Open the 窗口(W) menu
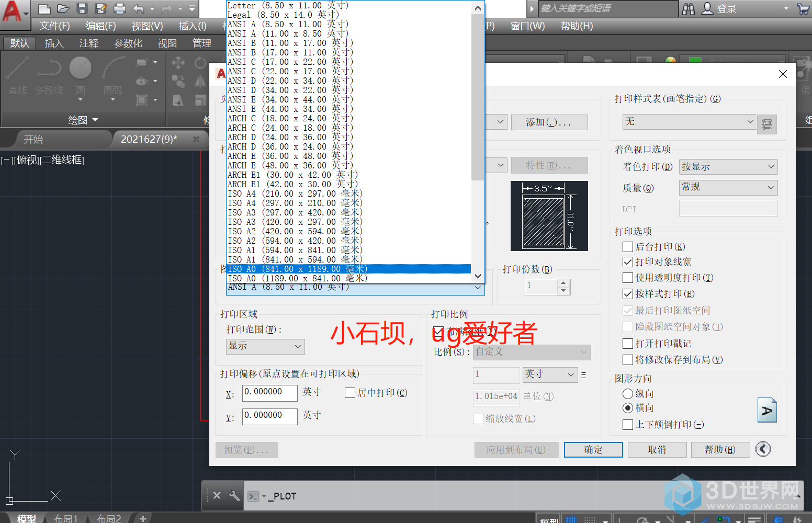The width and height of the screenshot is (812, 523). pyautogui.click(x=527, y=26)
